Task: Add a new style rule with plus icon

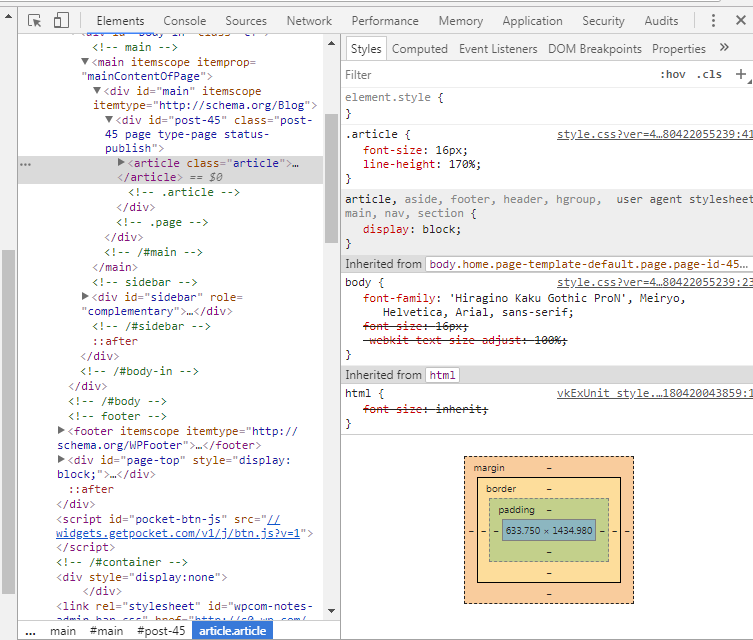Action: tap(741, 74)
